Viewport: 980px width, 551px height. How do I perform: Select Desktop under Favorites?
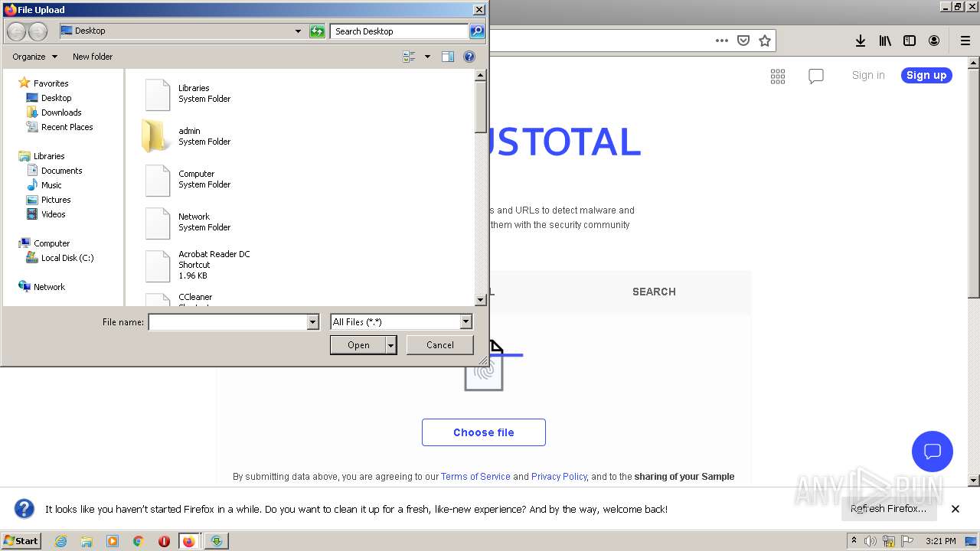tap(56, 98)
